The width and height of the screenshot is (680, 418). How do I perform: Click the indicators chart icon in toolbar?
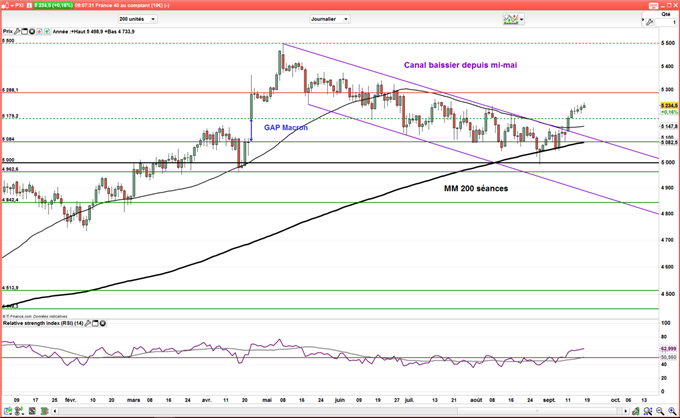coord(511,19)
